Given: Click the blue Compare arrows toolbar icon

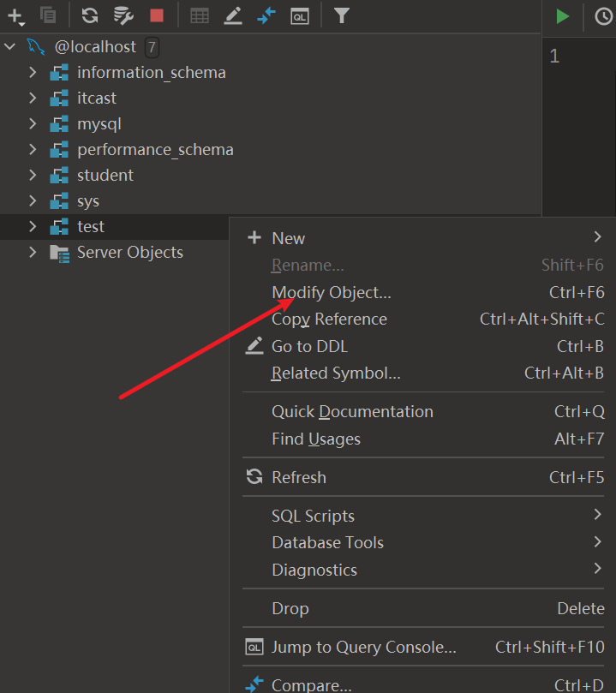Looking at the screenshot, I should tap(266, 15).
